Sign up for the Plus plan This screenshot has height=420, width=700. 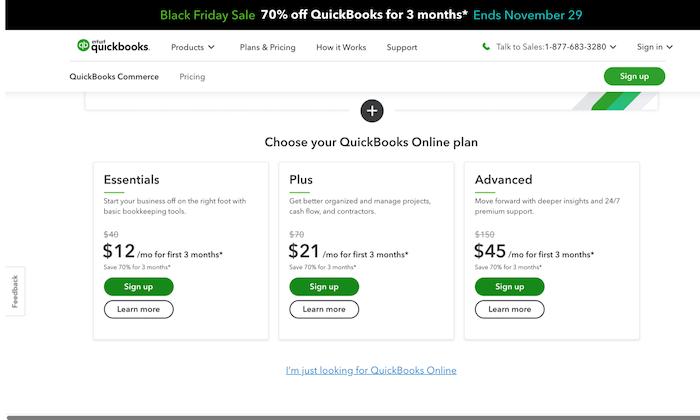pos(324,287)
